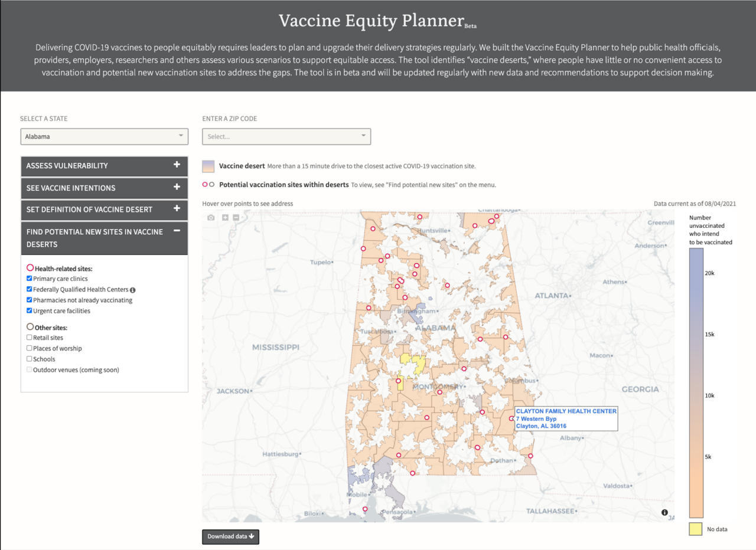The height and width of the screenshot is (550, 756).
Task: Disable Urgent care facilities checkbox
Action: pyautogui.click(x=30, y=310)
